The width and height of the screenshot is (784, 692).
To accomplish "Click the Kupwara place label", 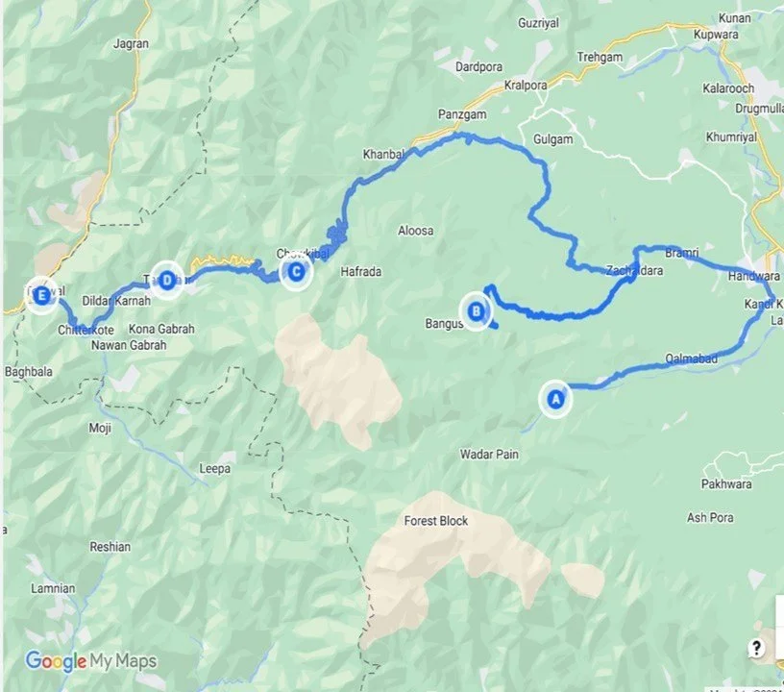I will (716, 35).
